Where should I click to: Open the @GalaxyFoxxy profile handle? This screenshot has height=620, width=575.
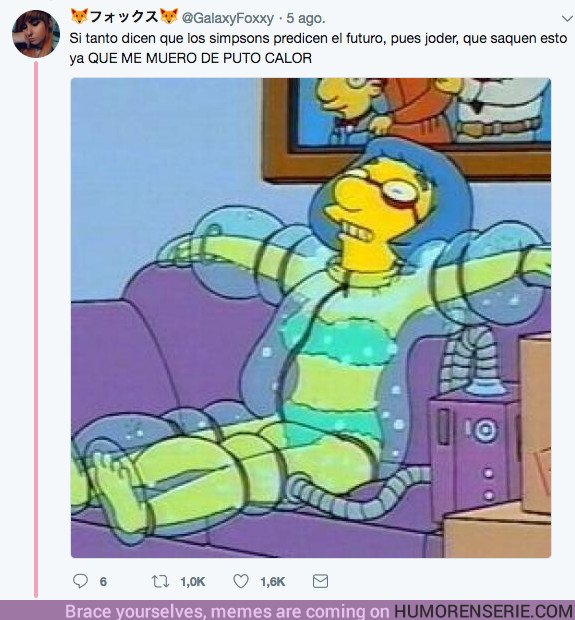227,18
